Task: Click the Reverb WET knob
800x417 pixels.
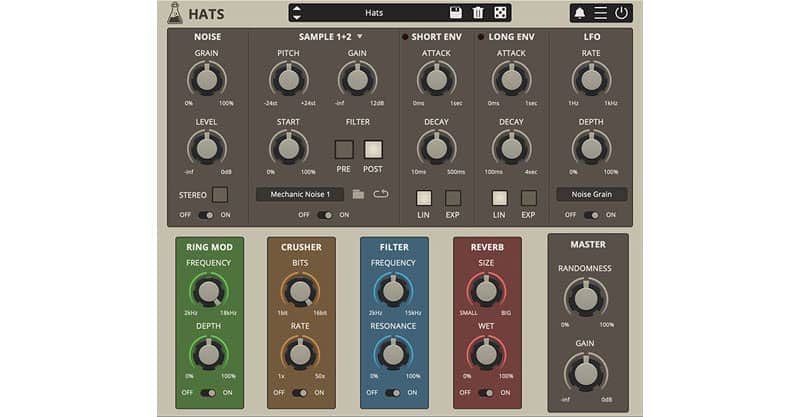Action: (486, 354)
